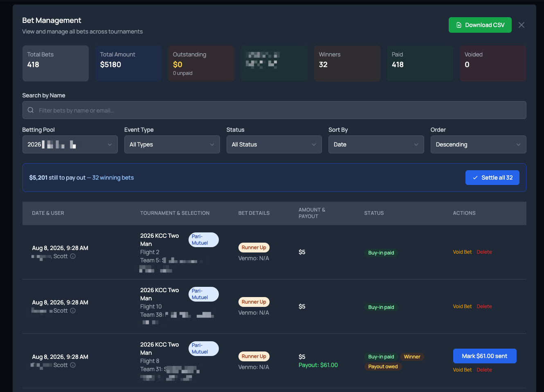Image resolution: width=544 pixels, height=392 pixels.
Task: Click the Flight 8 text
Action: tap(150, 361)
